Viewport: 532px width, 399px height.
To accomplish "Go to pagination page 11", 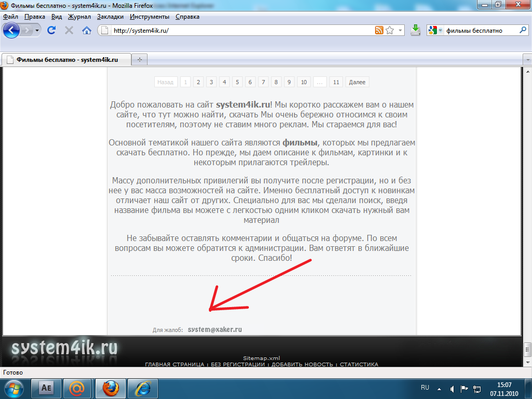I will coord(336,82).
